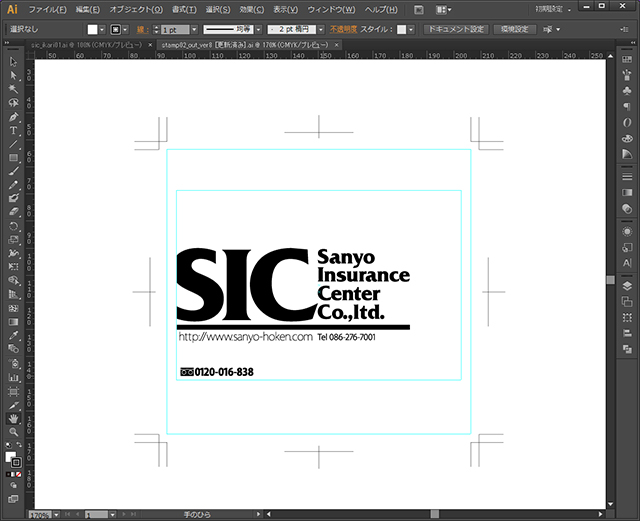Open the stroke weight dropdown
The height and width of the screenshot is (521, 640).
194,29
